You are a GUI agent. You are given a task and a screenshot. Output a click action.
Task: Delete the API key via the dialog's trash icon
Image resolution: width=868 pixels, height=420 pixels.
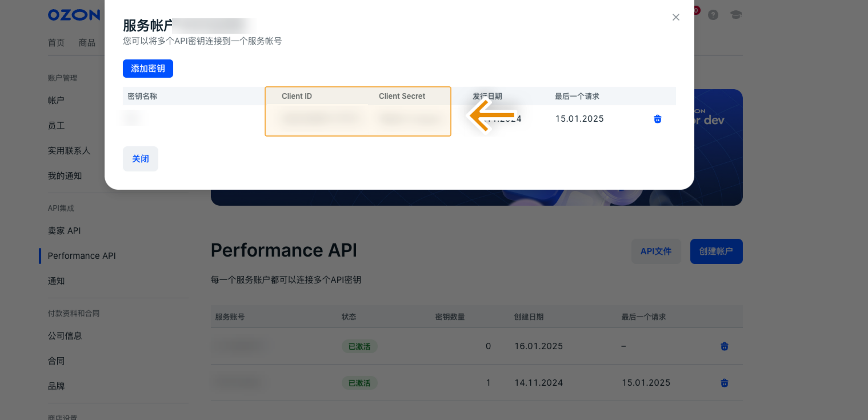click(658, 119)
